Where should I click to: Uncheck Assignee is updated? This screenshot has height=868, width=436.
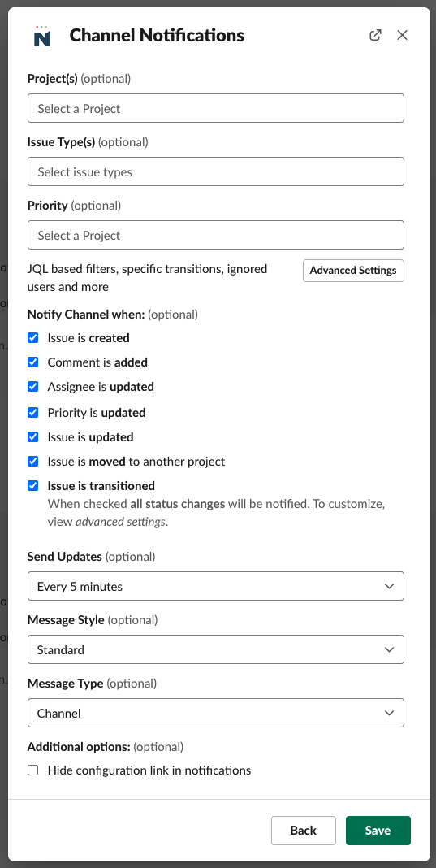[x=33, y=386]
